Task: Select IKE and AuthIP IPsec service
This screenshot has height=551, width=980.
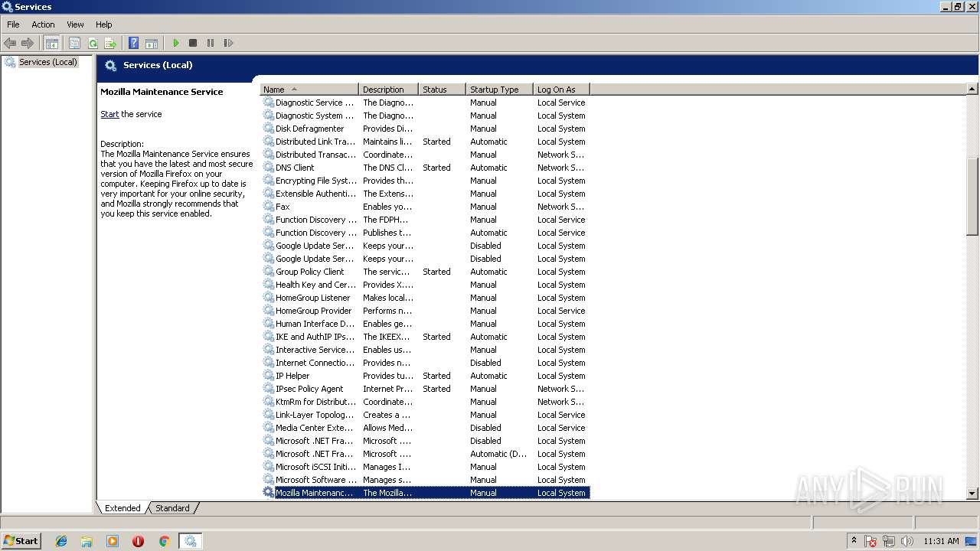Action: [x=425, y=337]
